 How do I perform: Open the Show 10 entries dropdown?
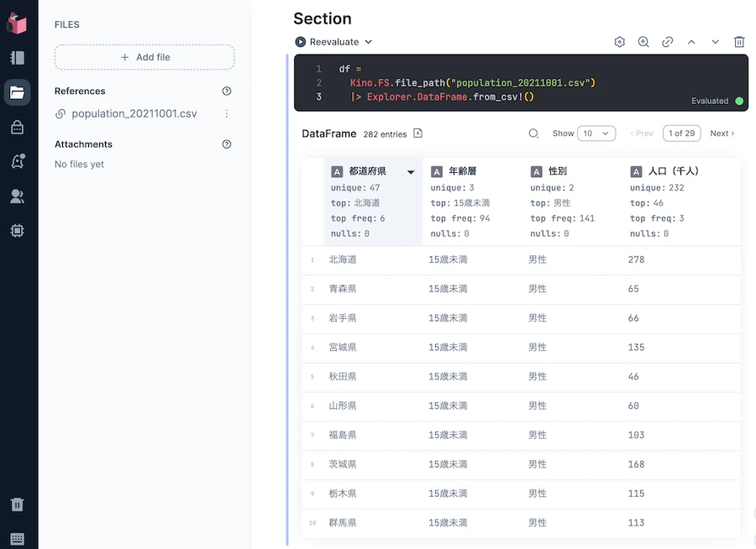point(596,133)
